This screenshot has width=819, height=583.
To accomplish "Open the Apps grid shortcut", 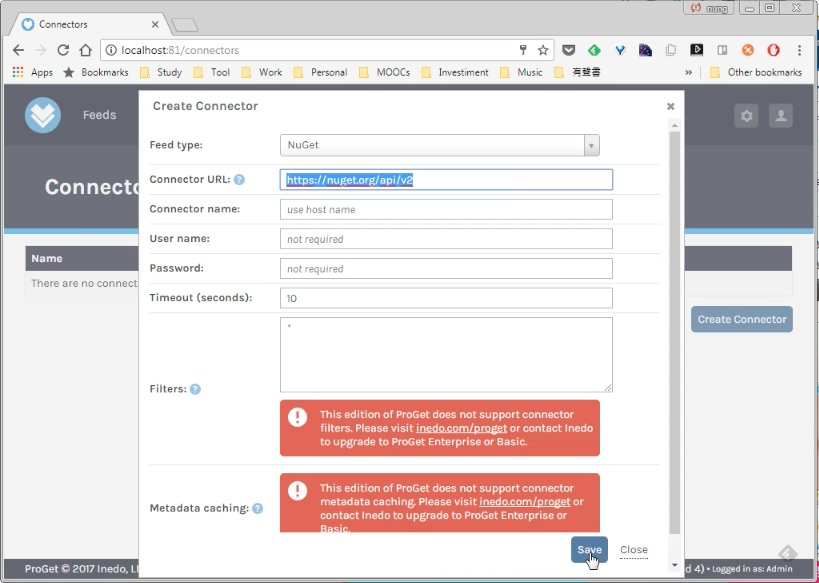I will (32, 72).
